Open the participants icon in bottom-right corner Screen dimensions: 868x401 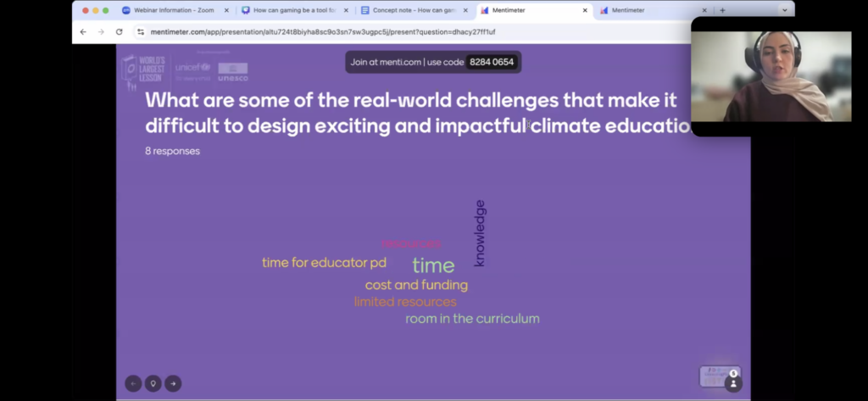pyautogui.click(x=733, y=382)
